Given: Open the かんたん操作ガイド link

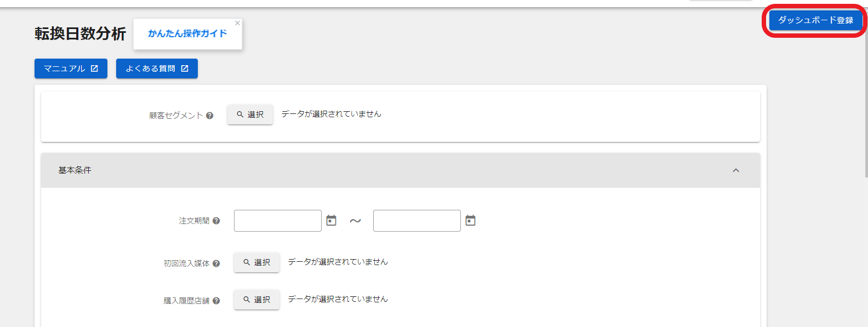Looking at the screenshot, I should click(187, 33).
